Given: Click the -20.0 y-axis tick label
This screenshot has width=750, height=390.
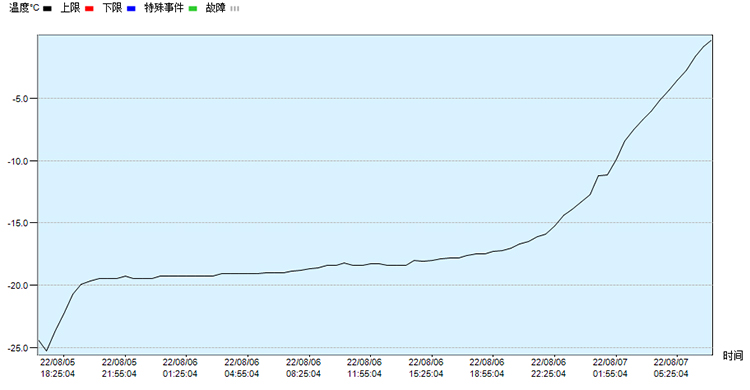Looking at the screenshot, I should point(19,286).
